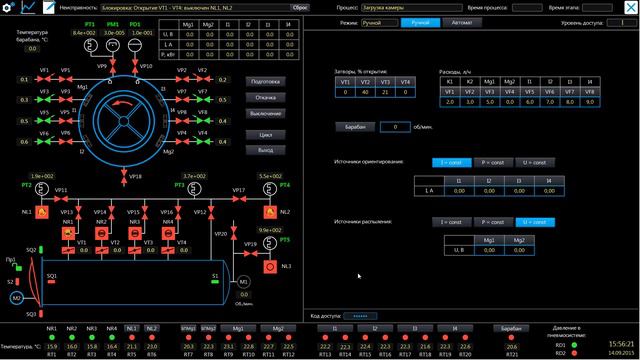Screen dimensions: 640x360
Task: Toggle valve VP18 below the drum
Action: point(124,177)
